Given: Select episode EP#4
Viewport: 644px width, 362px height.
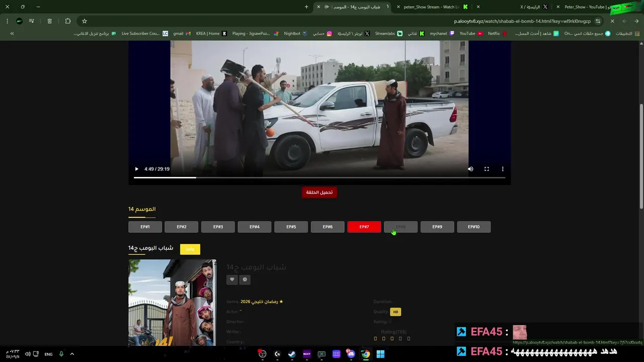Looking at the screenshot, I should [x=255, y=227].
